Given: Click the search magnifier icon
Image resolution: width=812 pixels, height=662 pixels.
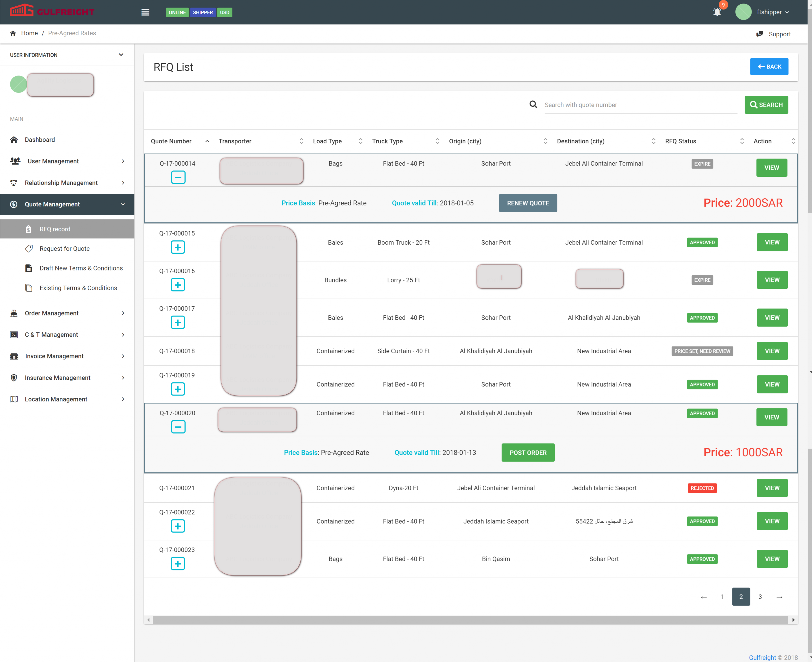Looking at the screenshot, I should tap(533, 104).
